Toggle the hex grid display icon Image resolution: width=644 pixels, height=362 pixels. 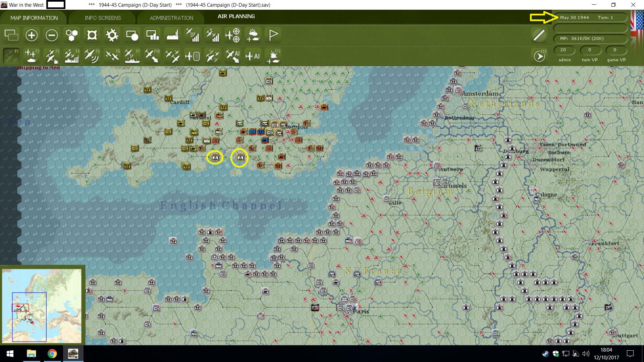pyautogui.click(x=72, y=35)
